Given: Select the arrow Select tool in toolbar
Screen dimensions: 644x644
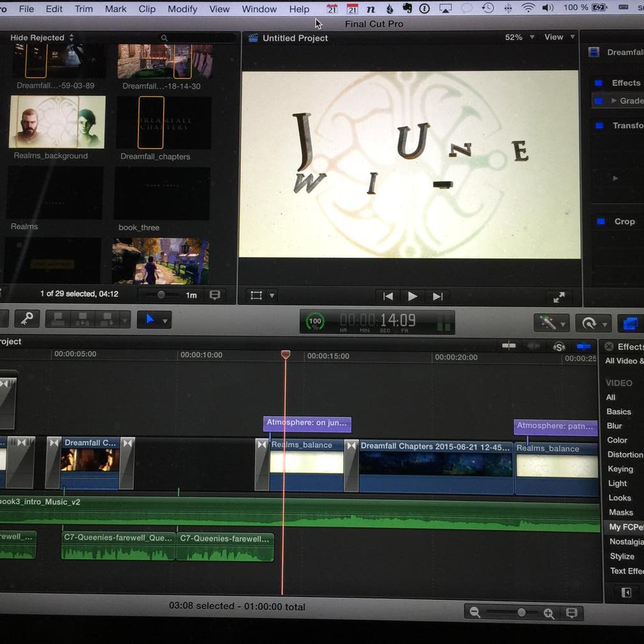Looking at the screenshot, I should click(150, 319).
